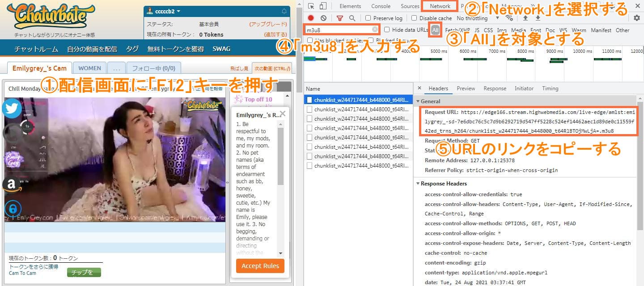The width and height of the screenshot is (644, 286).
Task: Open the Sources tab
Action: [410, 6]
